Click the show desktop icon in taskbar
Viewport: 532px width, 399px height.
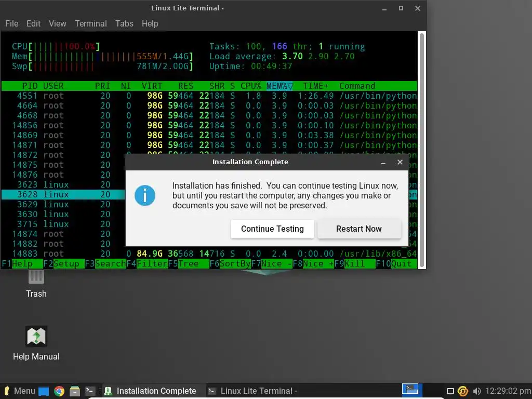(44, 391)
